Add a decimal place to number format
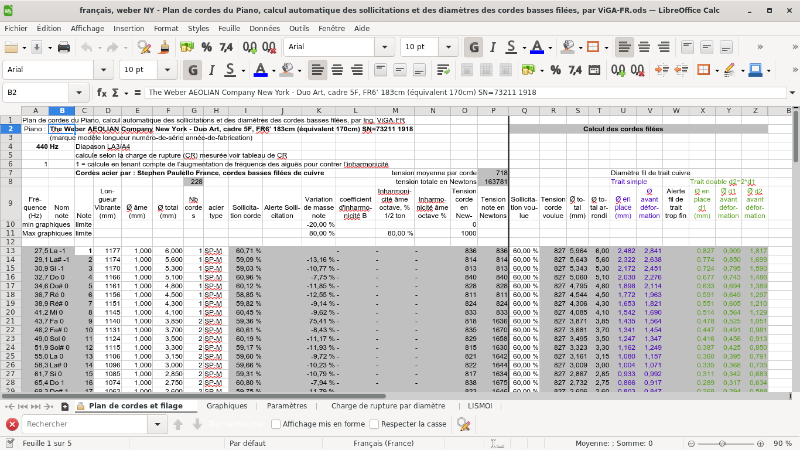This screenshot has height=450, width=800. click(249, 47)
